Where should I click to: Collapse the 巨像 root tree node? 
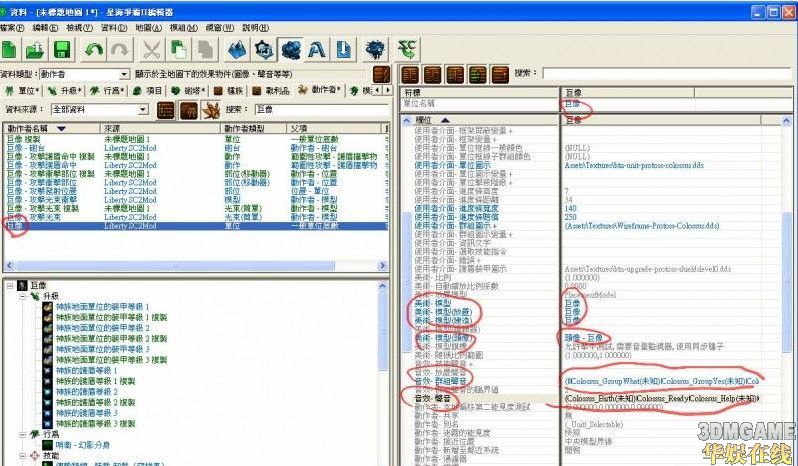tap(10, 286)
